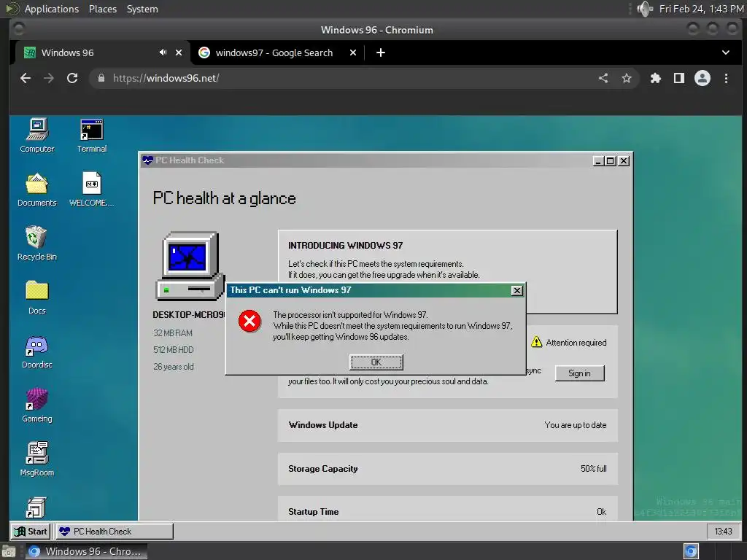Share this page icon
This screenshot has height=560, width=747.
(x=603, y=78)
